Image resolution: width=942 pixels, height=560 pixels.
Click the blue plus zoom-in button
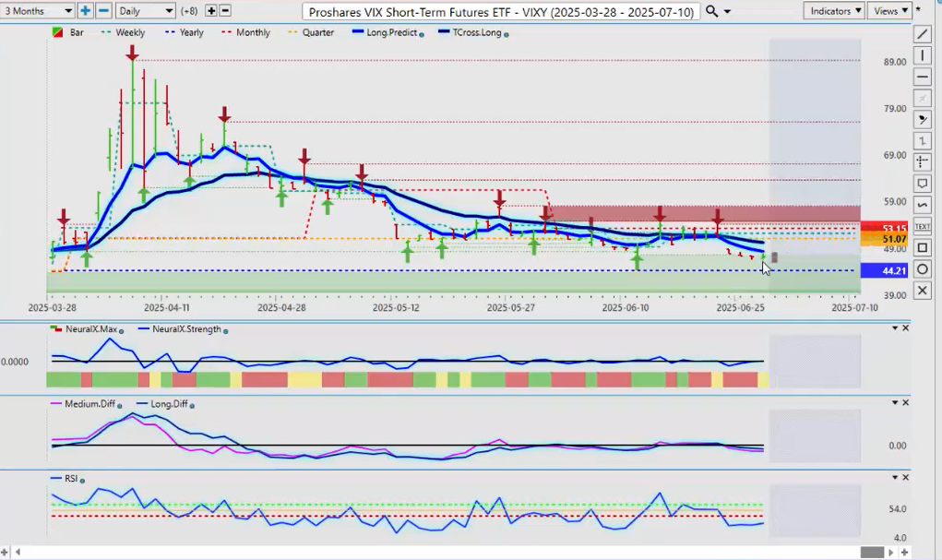click(x=86, y=11)
